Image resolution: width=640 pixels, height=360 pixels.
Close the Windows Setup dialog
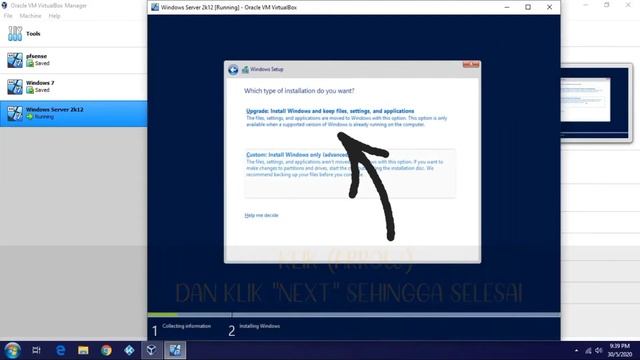tap(471, 64)
